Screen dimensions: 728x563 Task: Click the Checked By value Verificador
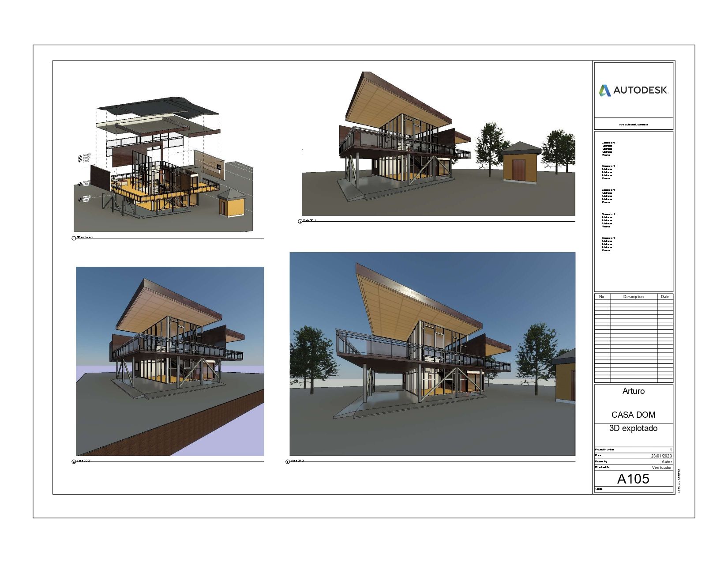[x=662, y=468]
